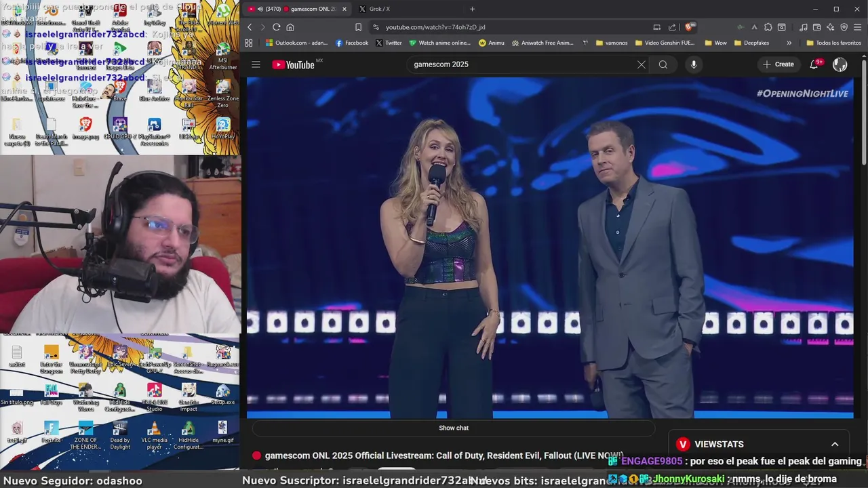This screenshot has width=868, height=488.
Task: Open Sin titulo.png on the desktop
Action: (x=17, y=394)
